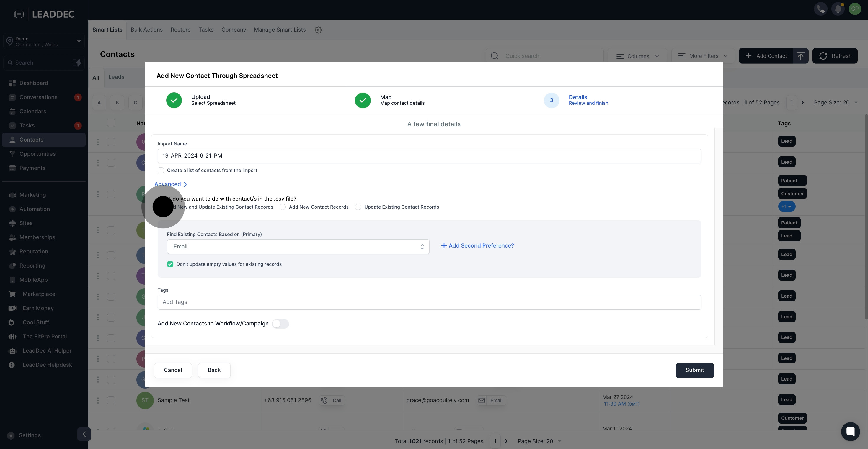
Task: Collapse the sidebar with arrow button
Action: 84,434
